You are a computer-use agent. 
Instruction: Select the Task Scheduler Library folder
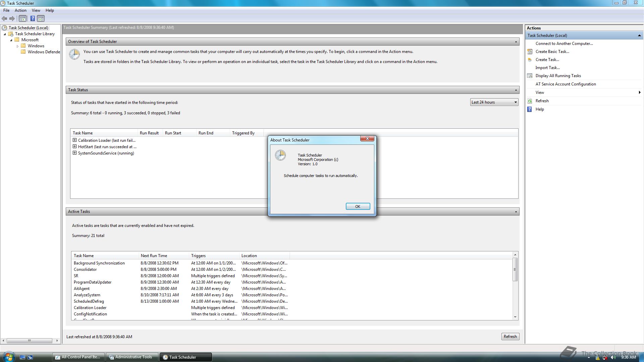coord(35,34)
